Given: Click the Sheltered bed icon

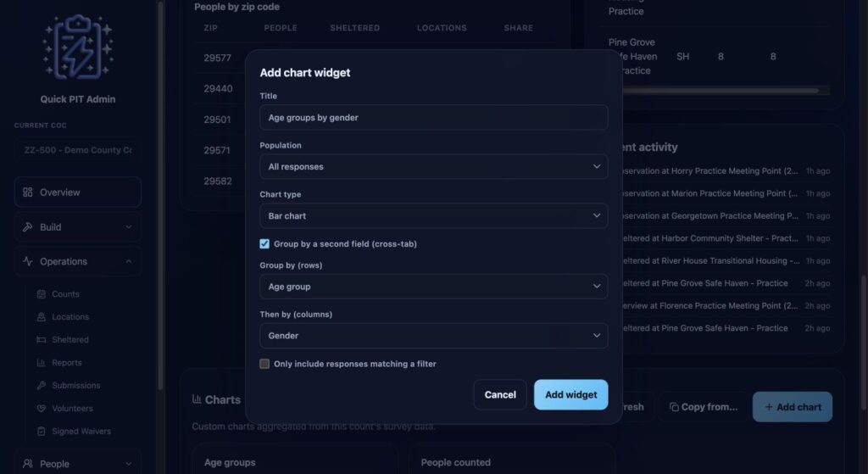Looking at the screenshot, I should pyautogui.click(x=41, y=339).
